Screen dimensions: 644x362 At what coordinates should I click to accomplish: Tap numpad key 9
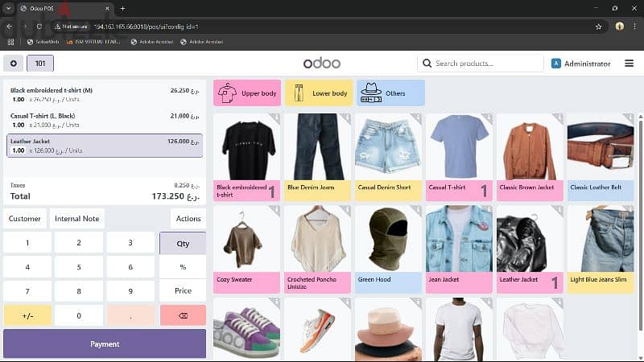point(130,291)
